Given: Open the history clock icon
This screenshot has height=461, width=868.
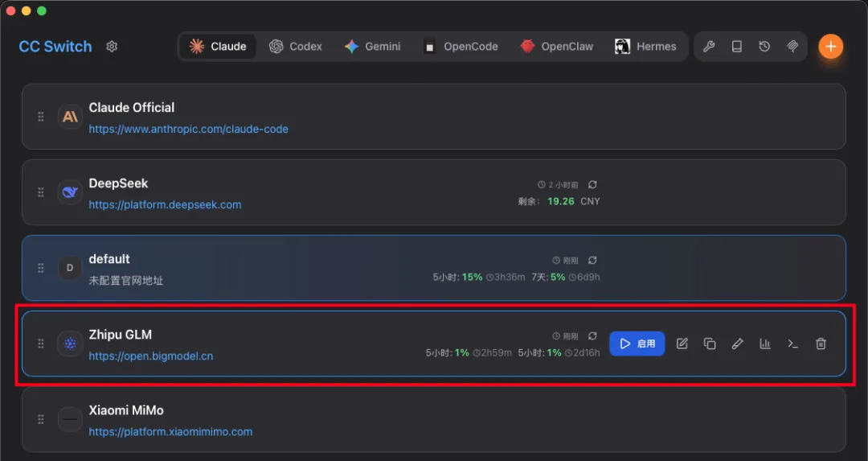Looking at the screenshot, I should tap(764, 47).
